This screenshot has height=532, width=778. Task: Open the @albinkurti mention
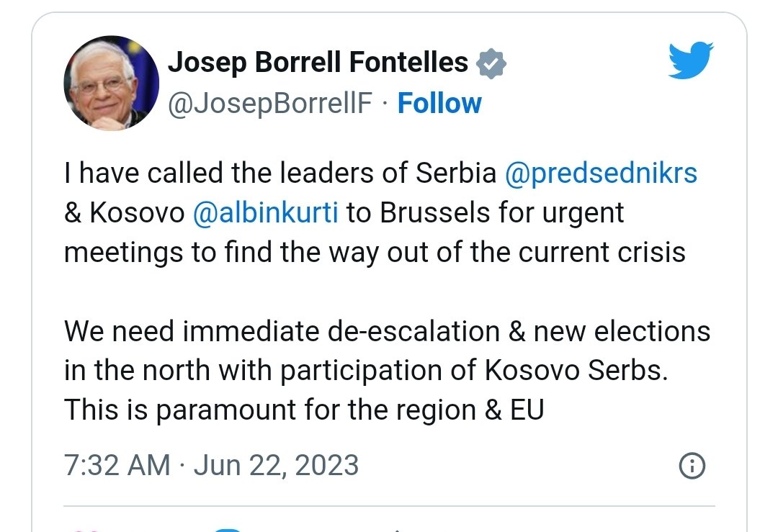click(266, 214)
